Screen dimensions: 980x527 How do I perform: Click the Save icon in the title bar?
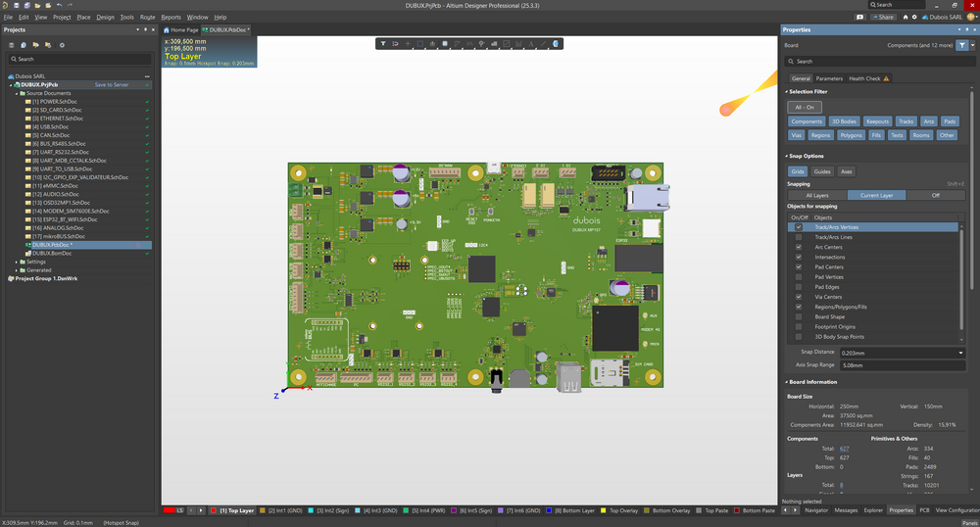(x=16, y=5)
